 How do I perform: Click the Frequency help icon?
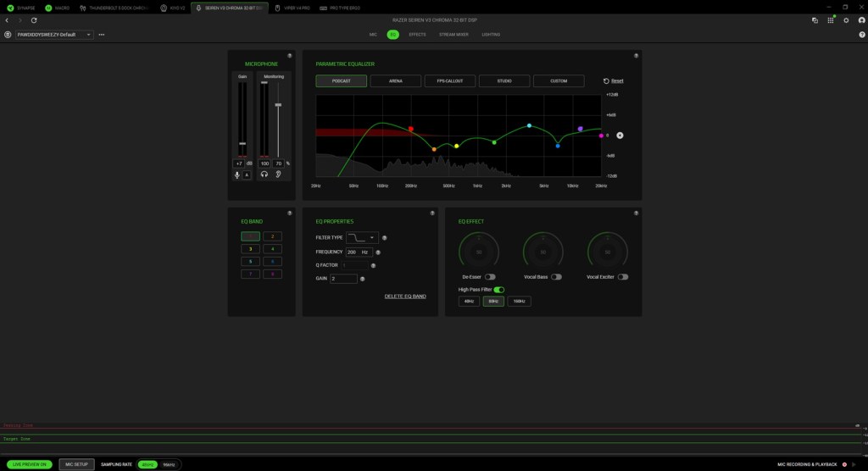[x=378, y=252]
